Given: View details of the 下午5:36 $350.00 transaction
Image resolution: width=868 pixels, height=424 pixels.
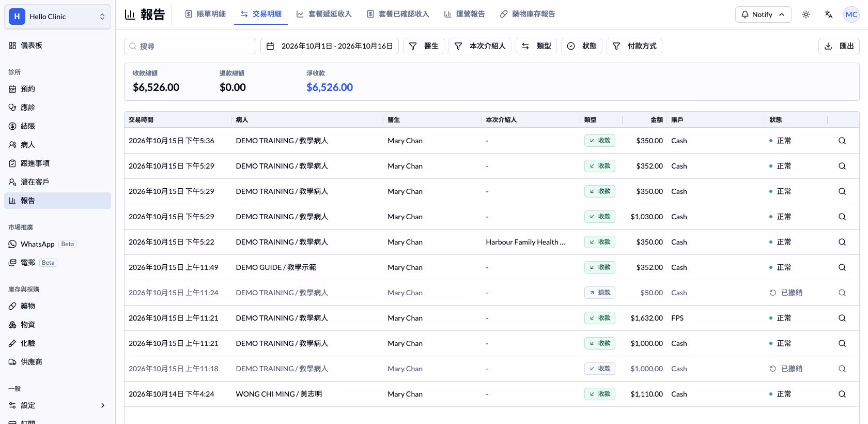Looking at the screenshot, I should [x=842, y=141].
